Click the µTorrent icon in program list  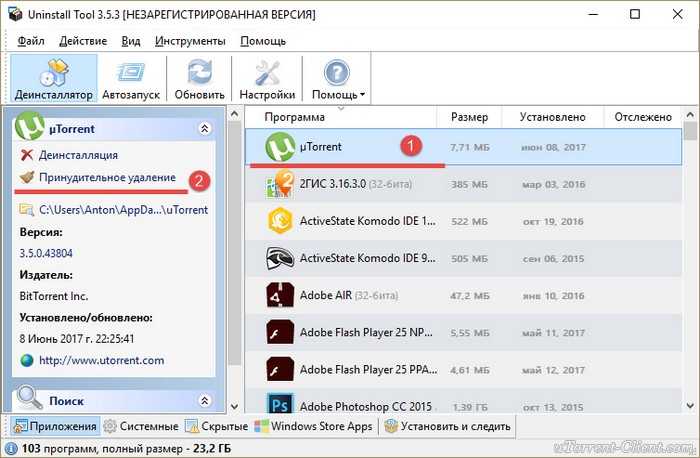pyautogui.click(x=280, y=146)
